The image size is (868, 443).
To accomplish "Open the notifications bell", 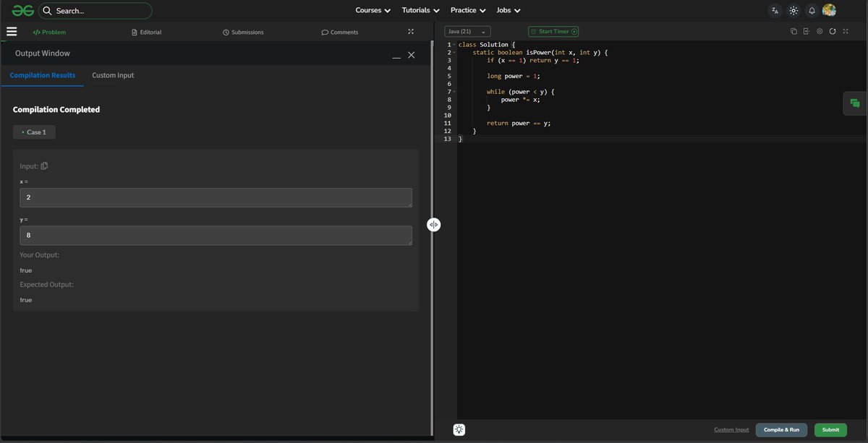I will click(812, 11).
